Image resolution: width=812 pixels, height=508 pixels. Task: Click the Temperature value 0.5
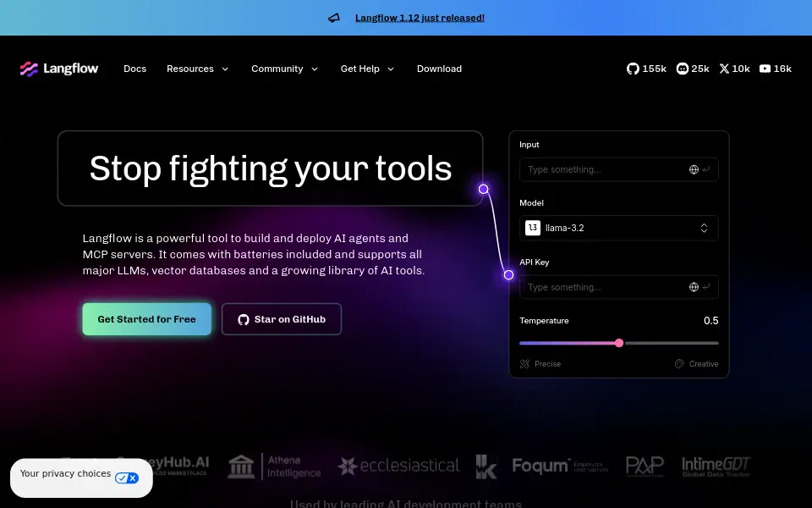coord(711,321)
